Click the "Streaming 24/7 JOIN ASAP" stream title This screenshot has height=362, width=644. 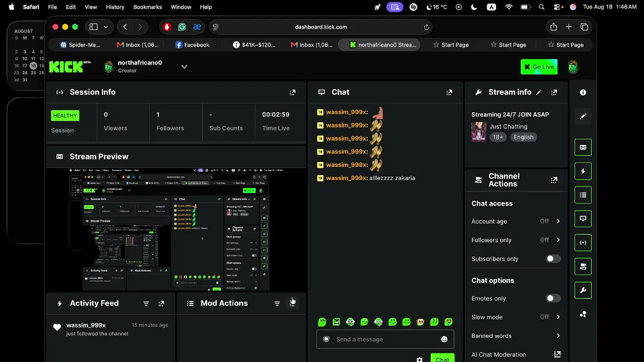[x=510, y=115]
